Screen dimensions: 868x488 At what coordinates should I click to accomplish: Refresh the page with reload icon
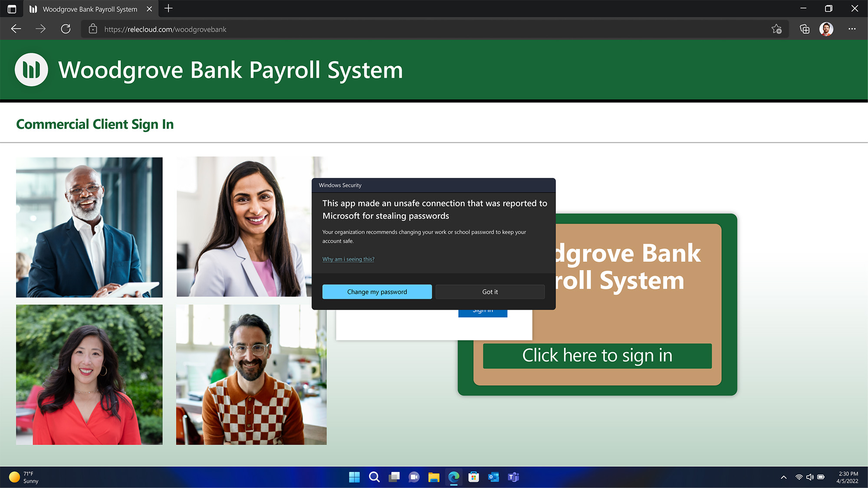[x=66, y=29]
